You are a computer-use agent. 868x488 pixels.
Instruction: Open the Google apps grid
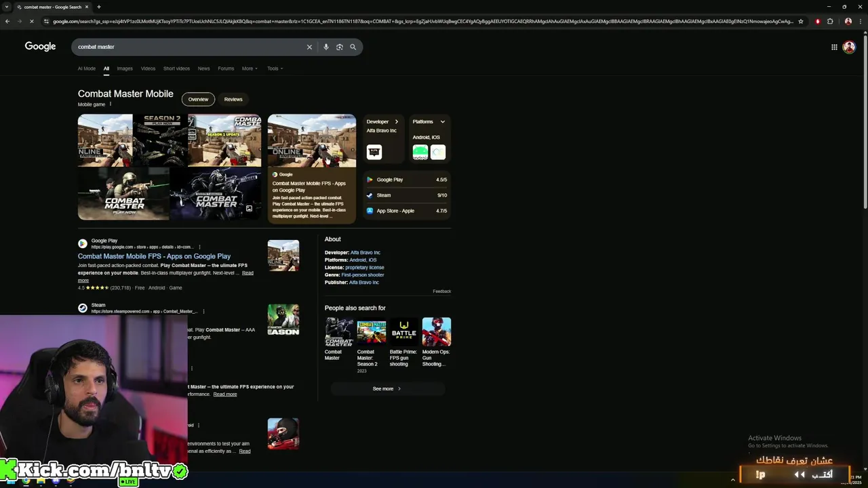click(x=834, y=47)
